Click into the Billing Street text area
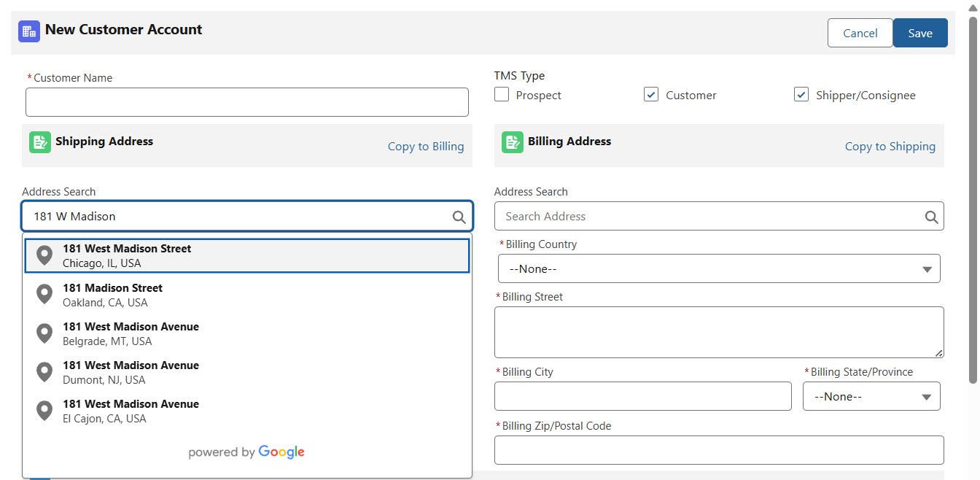 pos(719,332)
